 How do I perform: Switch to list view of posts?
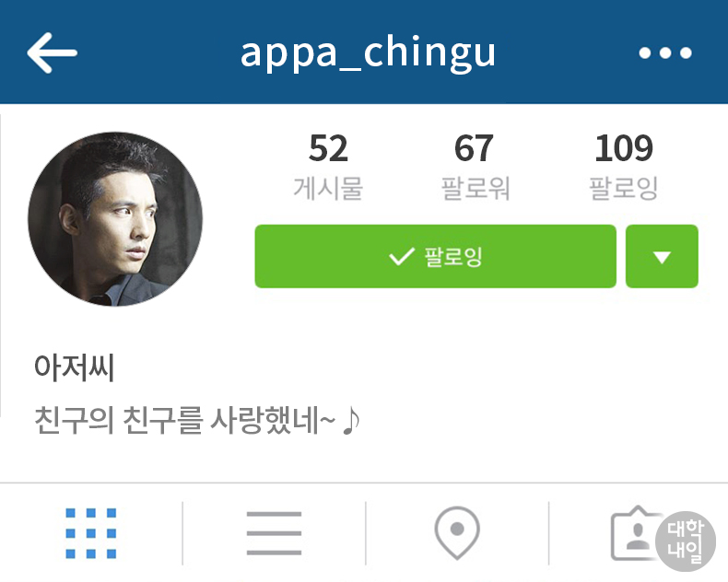274,533
